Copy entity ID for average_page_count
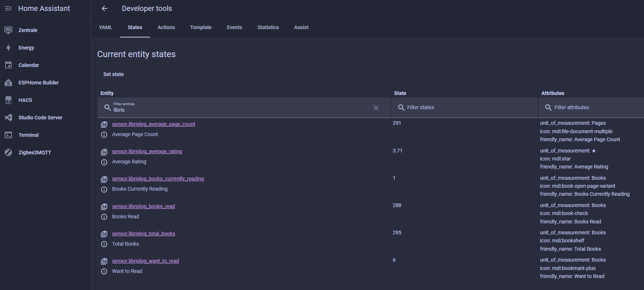 (104, 124)
